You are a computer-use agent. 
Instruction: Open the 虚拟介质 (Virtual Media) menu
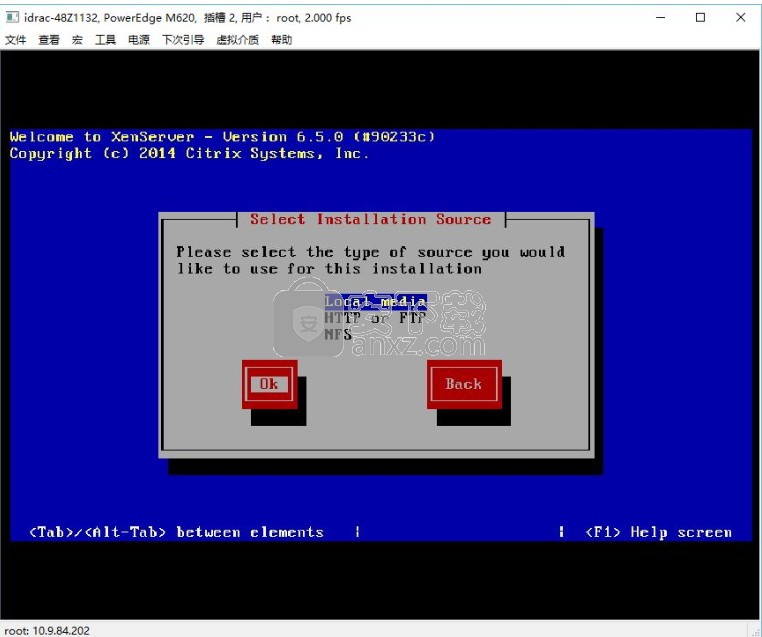237,40
